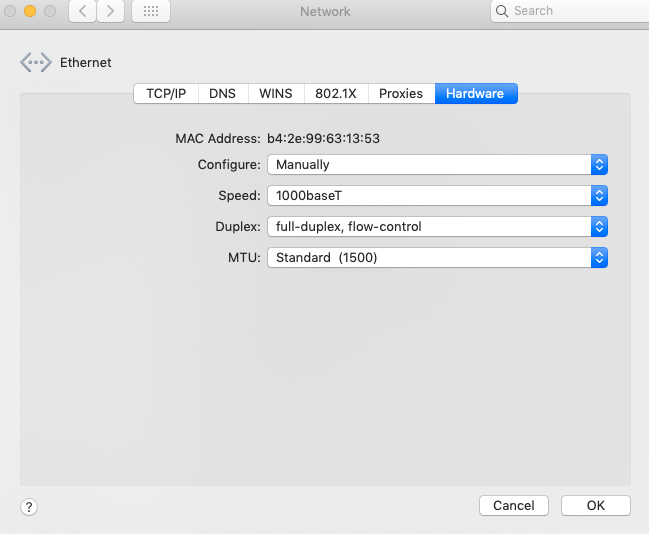Click the Network window title
The image size is (649, 534).
point(325,12)
